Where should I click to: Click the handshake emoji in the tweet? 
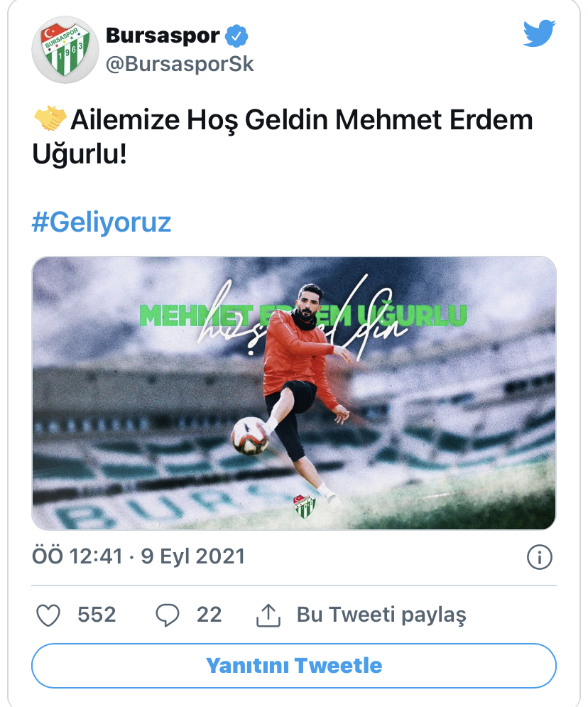(x=50, y=119)
